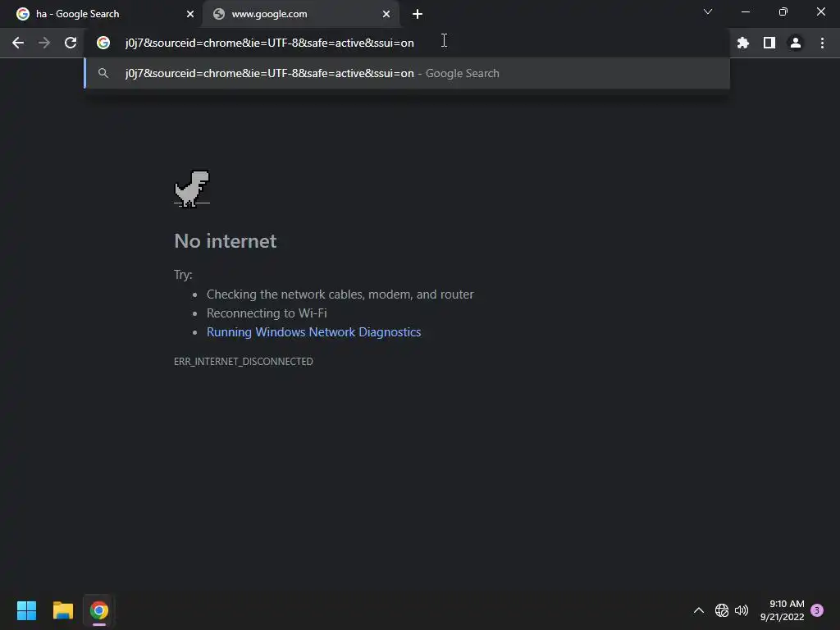The width and height of the screenshot is (840, 630).
Task: Click the ERR_INTERNET_DISCONNECTED text
Action: [244, 362]
